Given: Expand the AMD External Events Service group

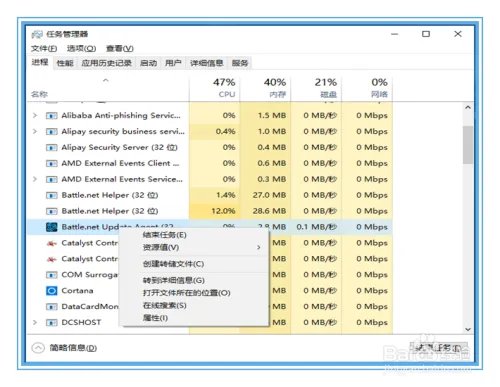Looking at the screenshot, I should (x=35, y=179).
